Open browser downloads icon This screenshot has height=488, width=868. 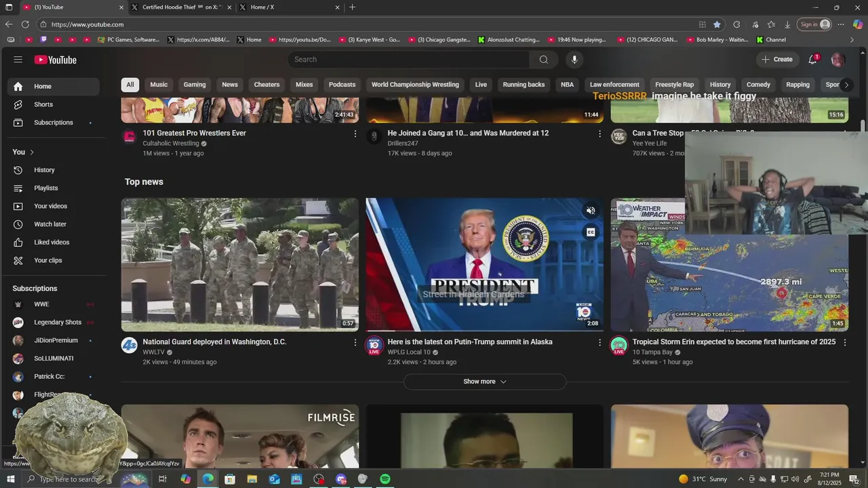(787, 24)
